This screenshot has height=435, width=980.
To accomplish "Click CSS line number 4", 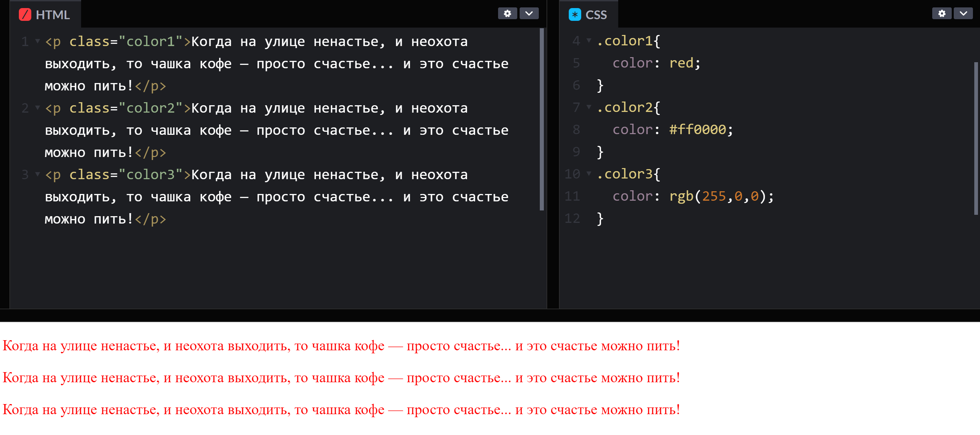I will (576, 41).
